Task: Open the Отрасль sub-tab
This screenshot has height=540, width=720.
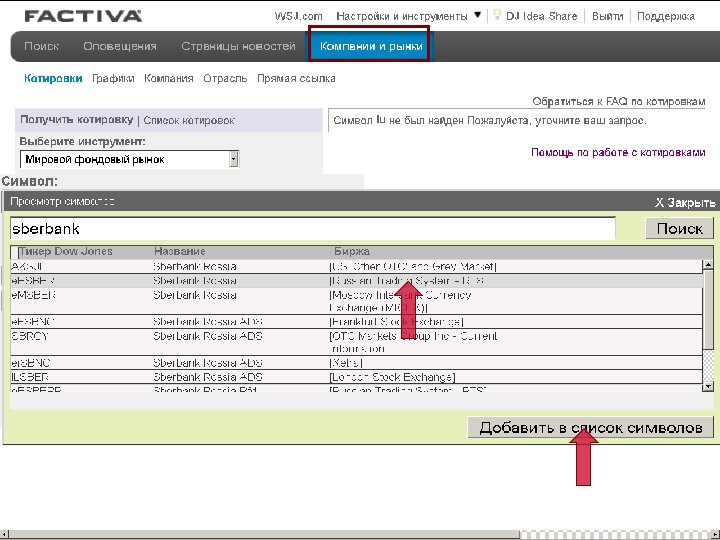Action: click(225, 79)
